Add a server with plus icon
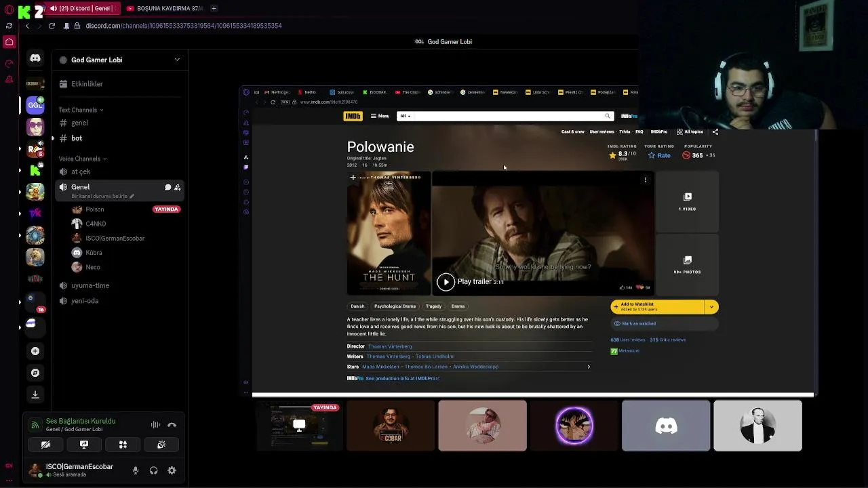Viewport: 868px width, 488px height. click(35, 351)
